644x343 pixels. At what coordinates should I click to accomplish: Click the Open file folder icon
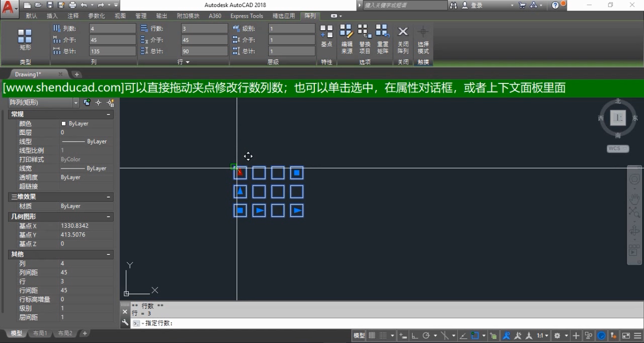tap(39, 5)
